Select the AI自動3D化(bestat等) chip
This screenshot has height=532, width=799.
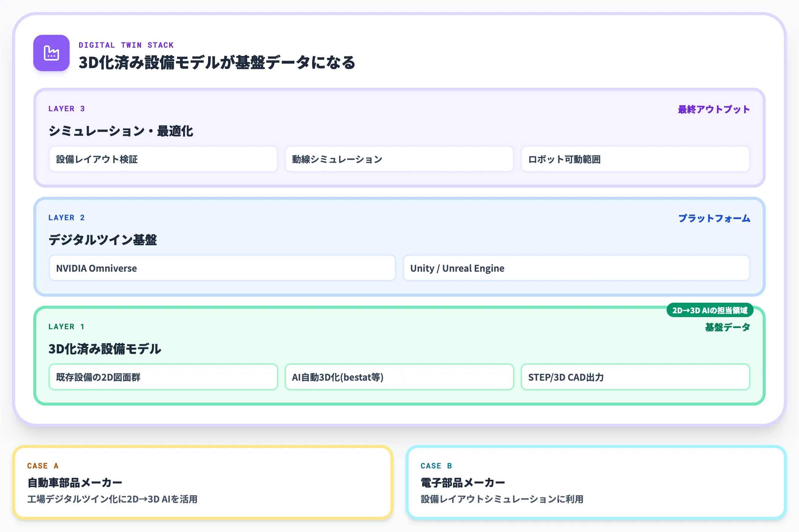[x=399, y=377]
